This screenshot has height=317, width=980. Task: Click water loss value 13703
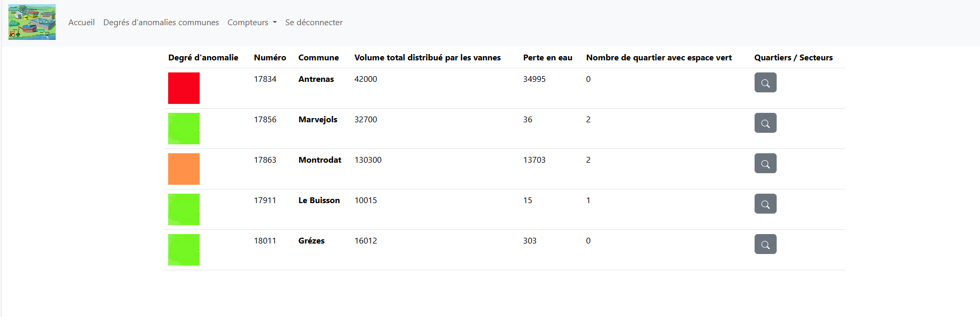(x=534, y=160)
